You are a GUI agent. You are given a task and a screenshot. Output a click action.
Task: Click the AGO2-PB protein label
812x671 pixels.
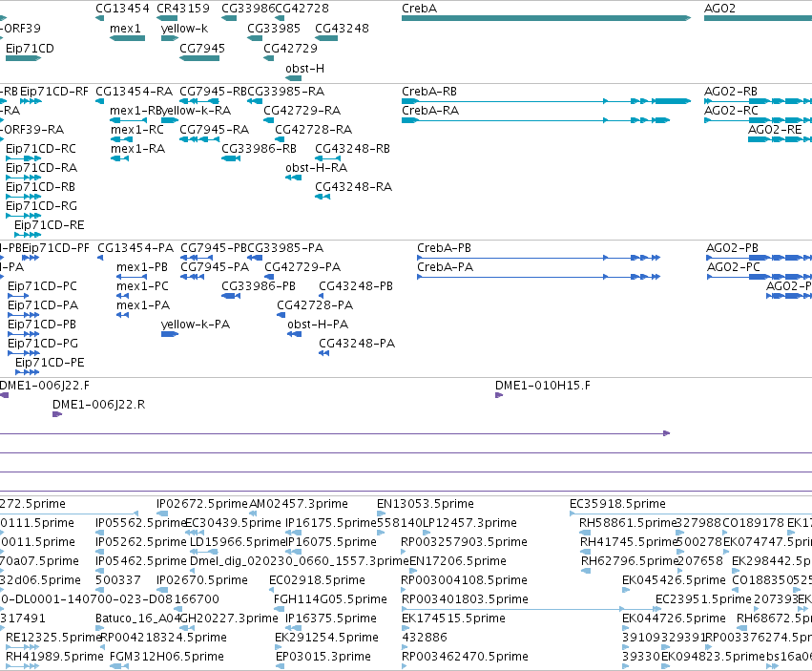click(x=732, y=248)
